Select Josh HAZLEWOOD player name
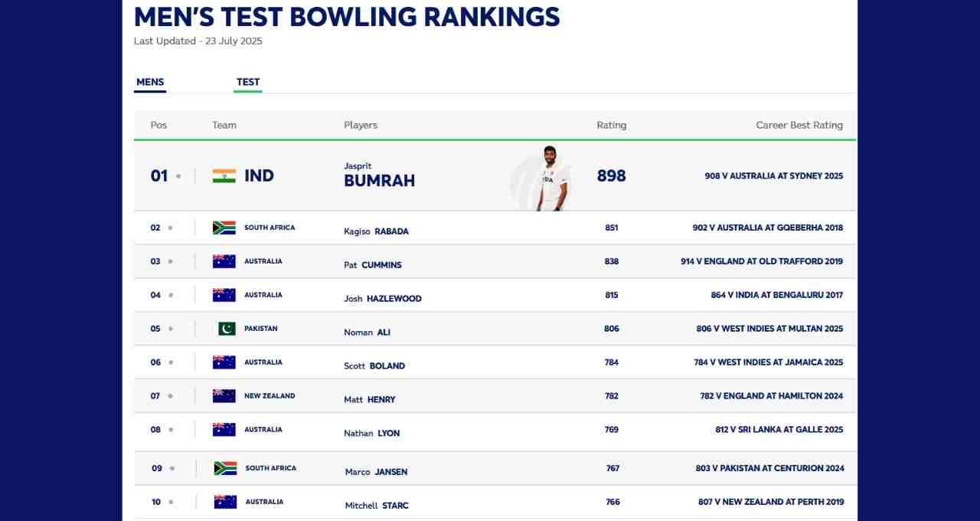Viewport: 980px width, 521px height. pos(383,299)
